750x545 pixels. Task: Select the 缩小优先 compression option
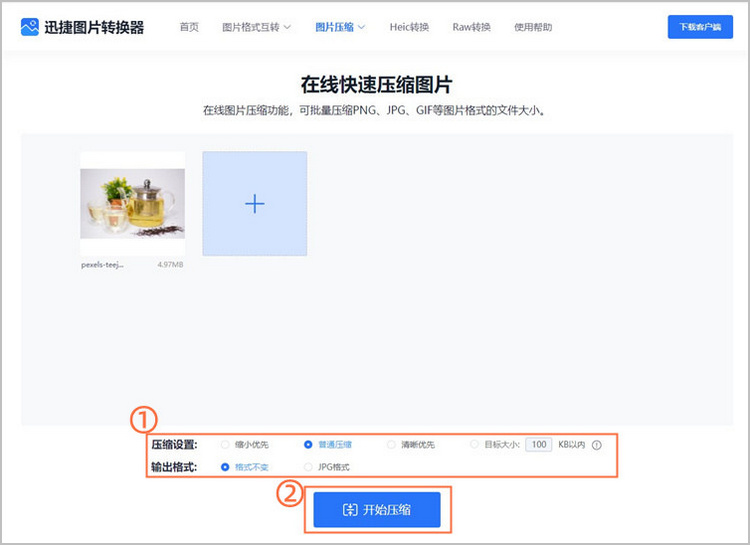pyautogui.click(x=225, y=445)
